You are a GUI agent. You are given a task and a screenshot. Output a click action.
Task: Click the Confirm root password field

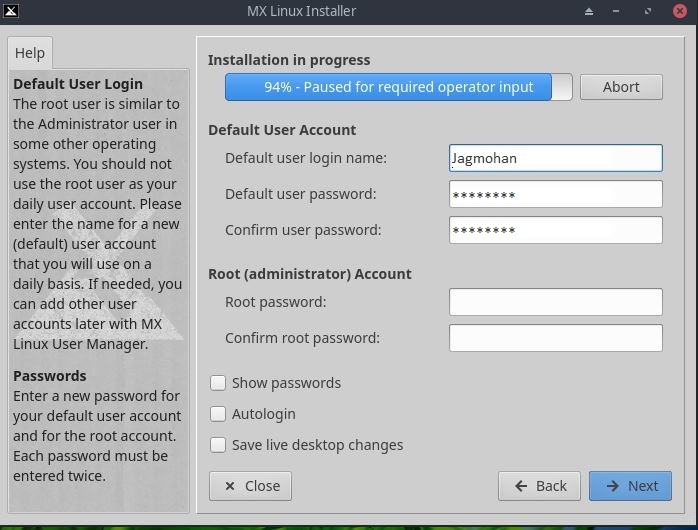[556, 338]
